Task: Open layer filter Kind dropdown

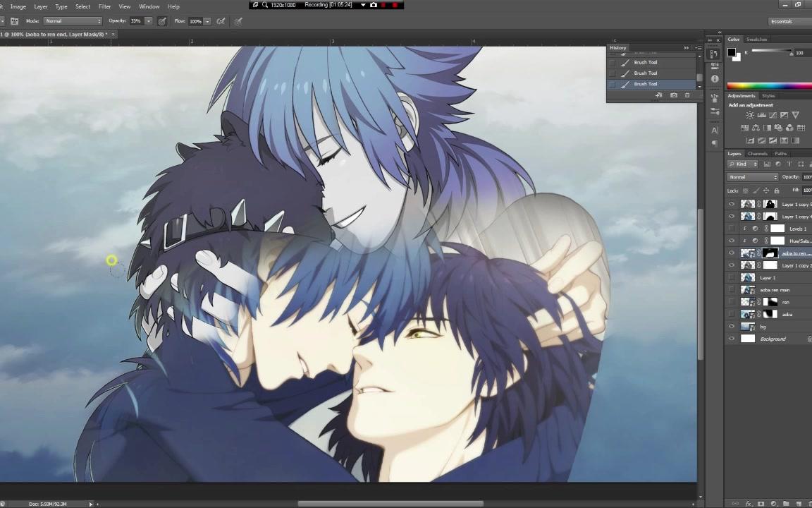Action: point(743,164)
